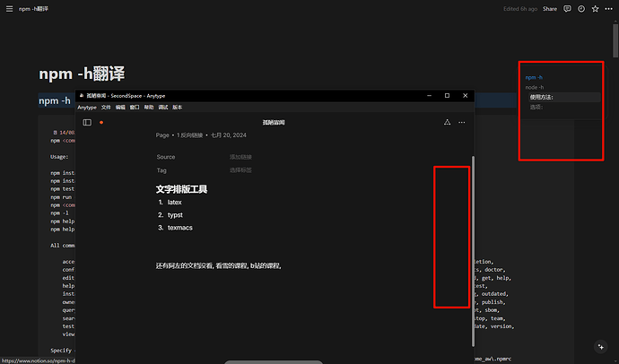Viewport: 619px width, 364px height.
Task: Open the 窗口 menu in Anytype
Action: (x=135, y=108)
